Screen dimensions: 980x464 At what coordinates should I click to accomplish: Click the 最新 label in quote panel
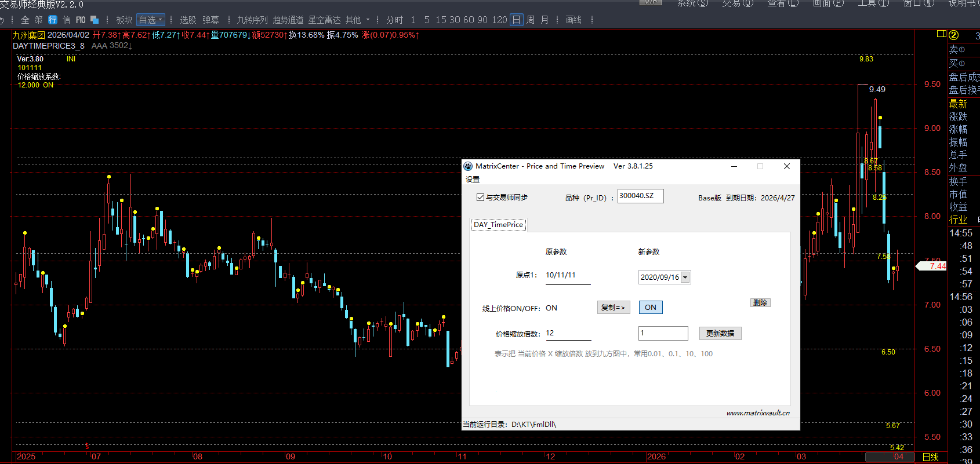958,104
